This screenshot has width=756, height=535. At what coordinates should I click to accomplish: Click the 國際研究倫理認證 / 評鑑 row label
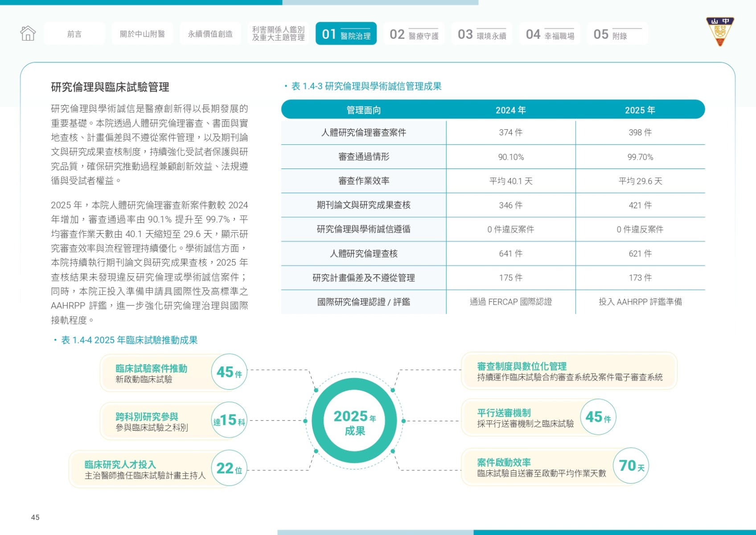364,302
